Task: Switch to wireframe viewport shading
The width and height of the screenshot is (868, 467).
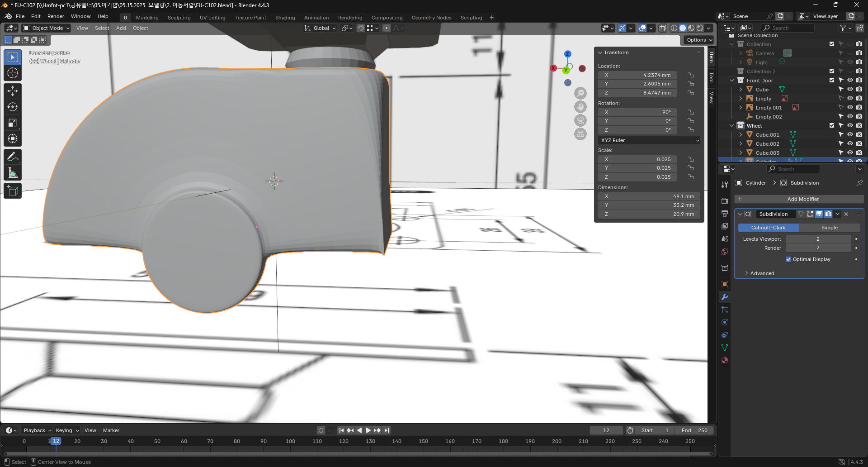Action: 674,28
